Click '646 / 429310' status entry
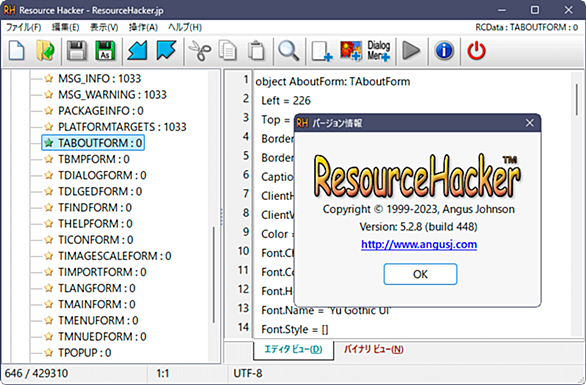This screenshot has width=586, height=385. (36, 373)
